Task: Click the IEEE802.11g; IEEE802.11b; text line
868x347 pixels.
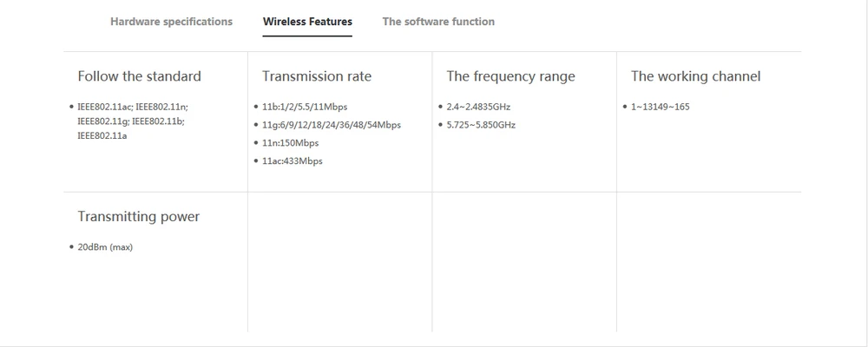Action: pos(131,121)
